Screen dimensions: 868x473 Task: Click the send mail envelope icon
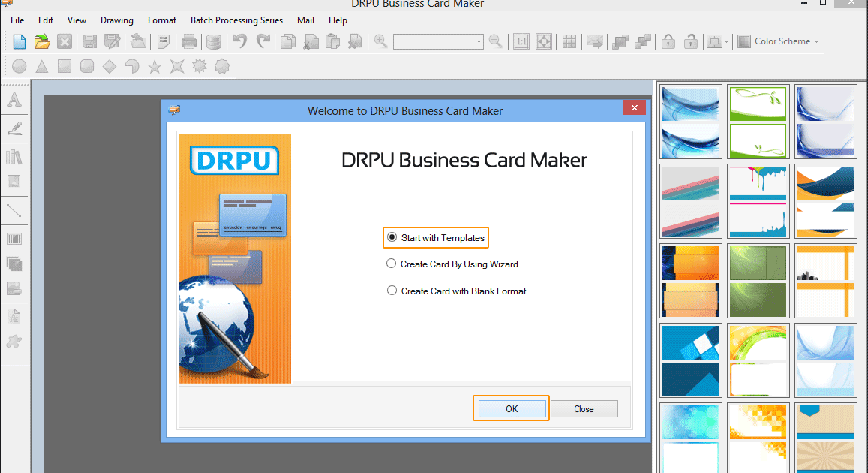point(594,41)
